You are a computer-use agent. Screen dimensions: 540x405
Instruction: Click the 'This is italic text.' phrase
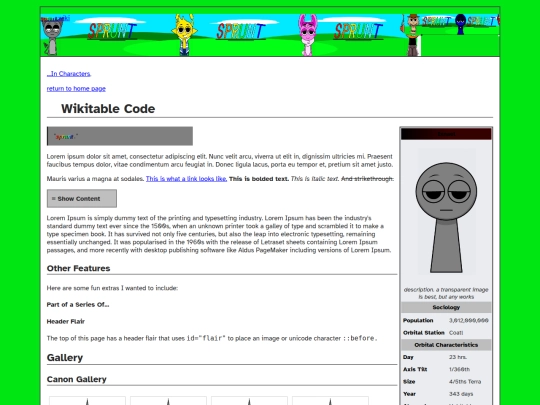point(315,179)
